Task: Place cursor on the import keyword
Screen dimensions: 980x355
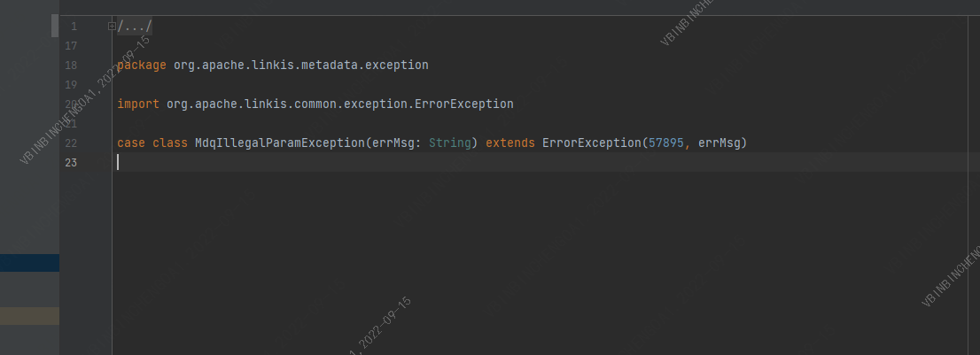Action: (138, 104)
